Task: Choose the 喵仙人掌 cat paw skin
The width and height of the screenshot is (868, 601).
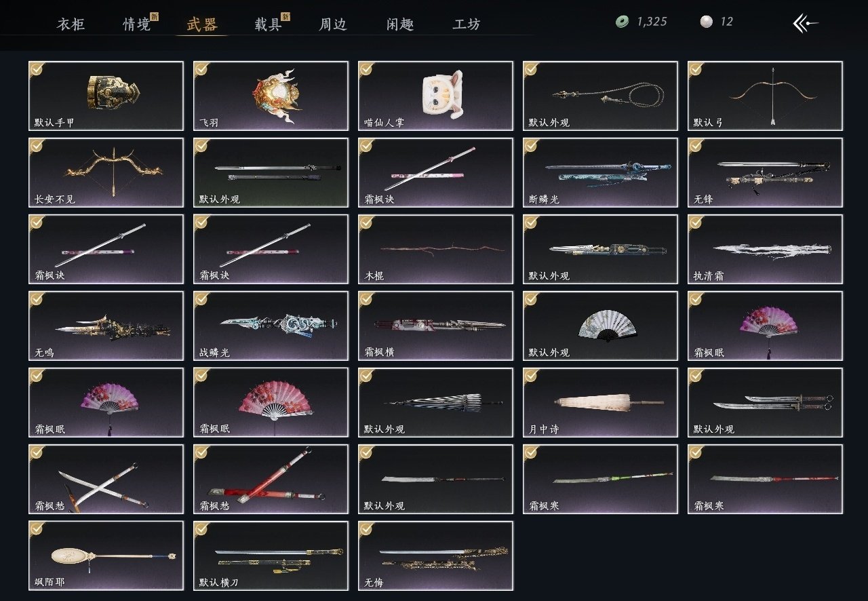Action: [x=435, y=96]
